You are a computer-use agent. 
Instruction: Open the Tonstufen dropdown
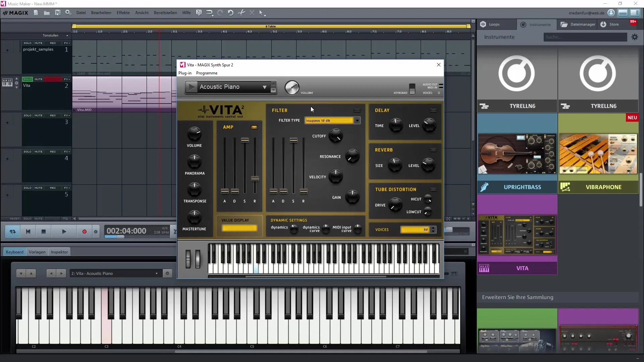click(x=55, y=36)
